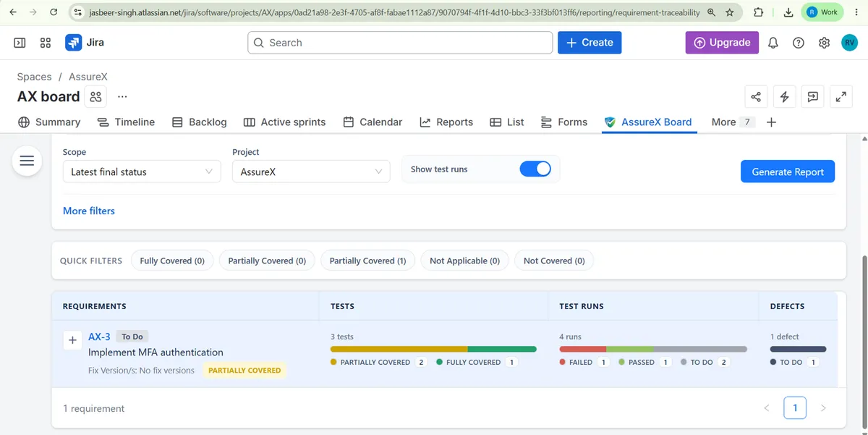Open the browser zoom magnifier icon
Viewport: 868px width, 435px height.
pos(712,12)
